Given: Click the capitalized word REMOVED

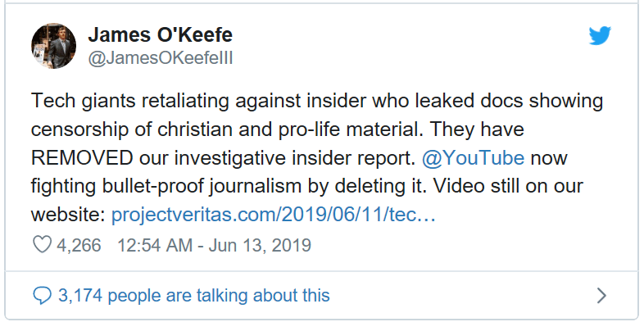Looking at the screenshot, I should pyautogui.click(x=82, y=158).
